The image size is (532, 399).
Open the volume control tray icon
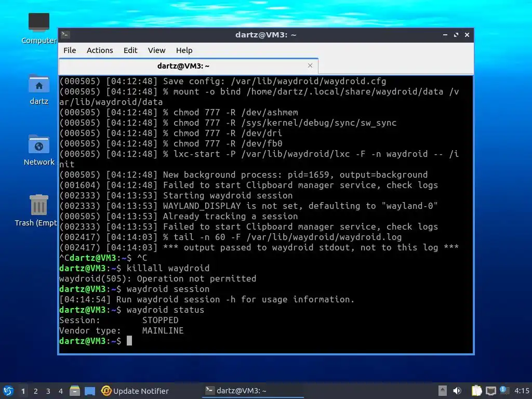(457, 391)
